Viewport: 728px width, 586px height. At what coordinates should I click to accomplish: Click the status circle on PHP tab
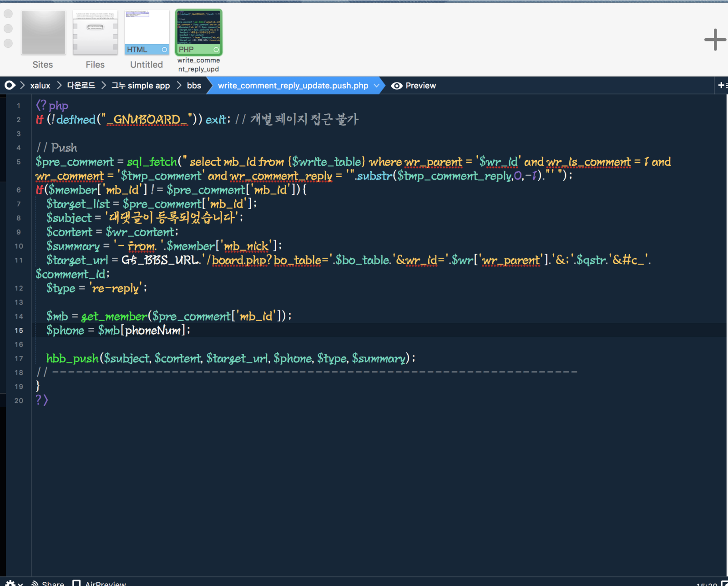pos(216,50)
